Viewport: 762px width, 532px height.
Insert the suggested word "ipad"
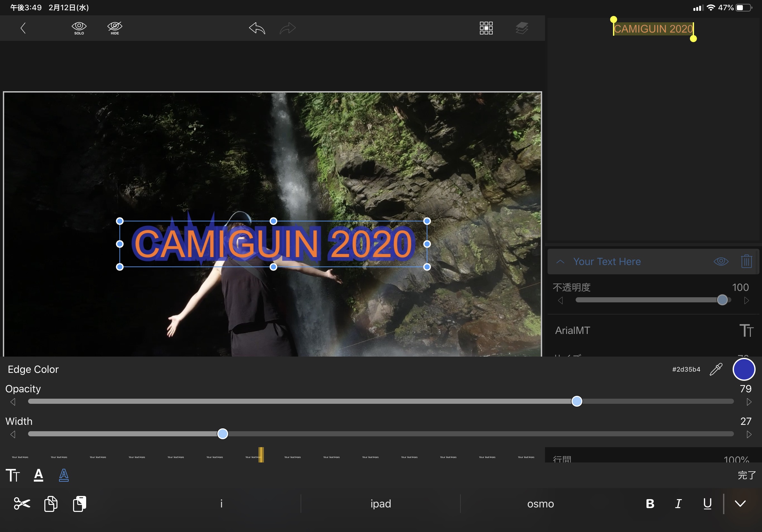[x=381, y=504]
